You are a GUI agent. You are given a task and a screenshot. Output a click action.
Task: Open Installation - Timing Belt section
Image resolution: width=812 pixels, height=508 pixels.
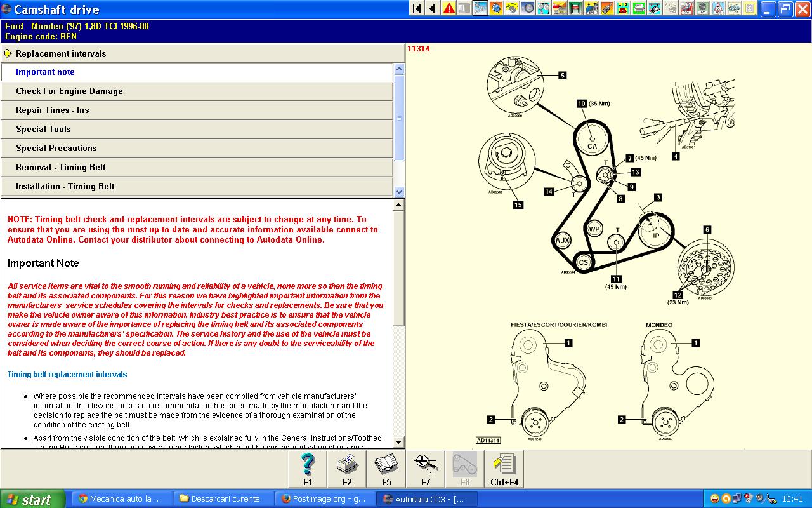click(x=65, y=186)
